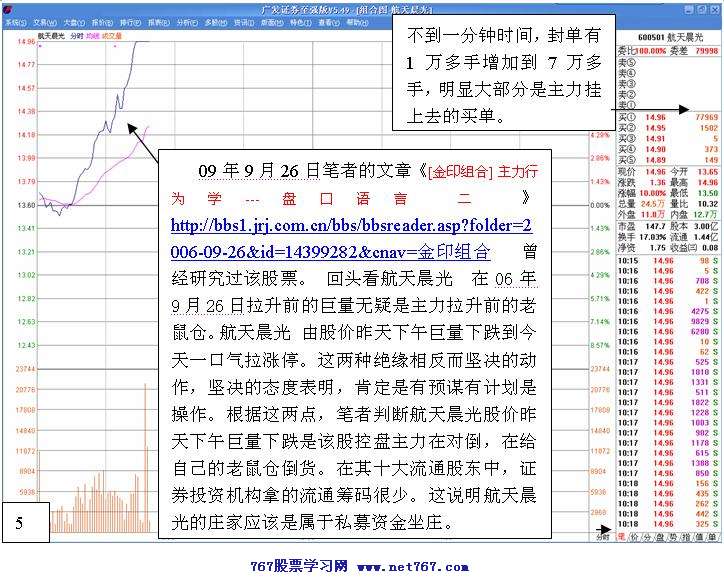The image size is (724, 579).
Task: Switch to the 单 tab at bottom
Action: pos(712,537)
